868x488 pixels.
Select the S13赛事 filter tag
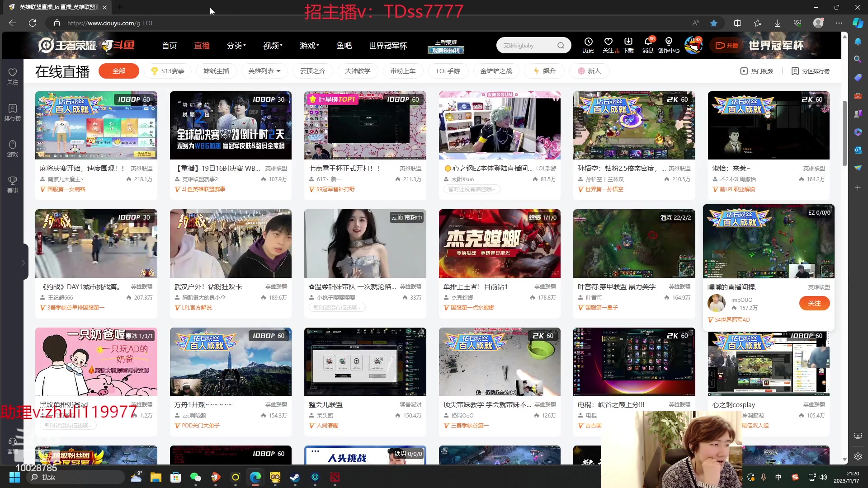(168, 71)
